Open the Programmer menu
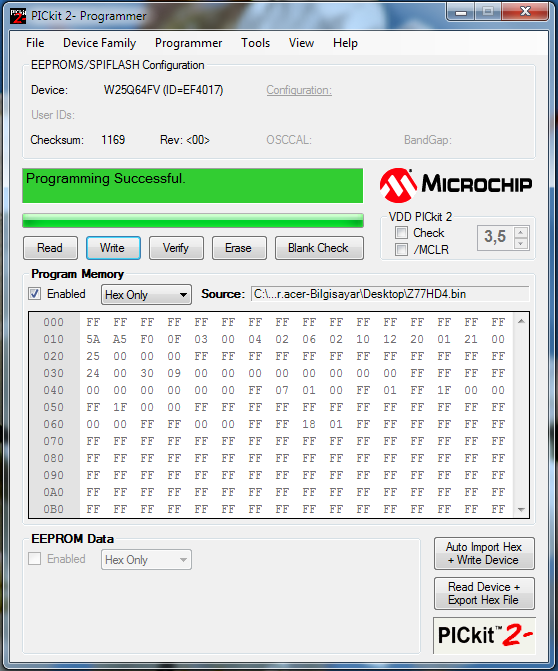 [188, 43]
